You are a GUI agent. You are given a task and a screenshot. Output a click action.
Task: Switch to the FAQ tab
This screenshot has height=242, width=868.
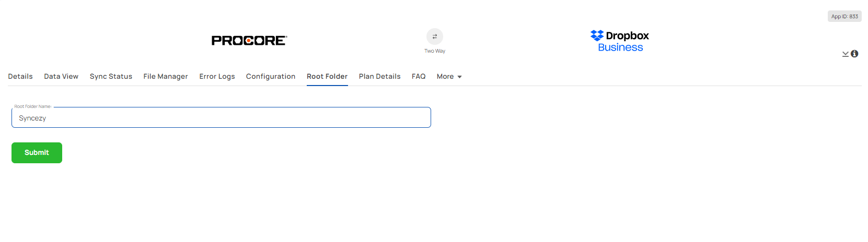click(419, 77)
